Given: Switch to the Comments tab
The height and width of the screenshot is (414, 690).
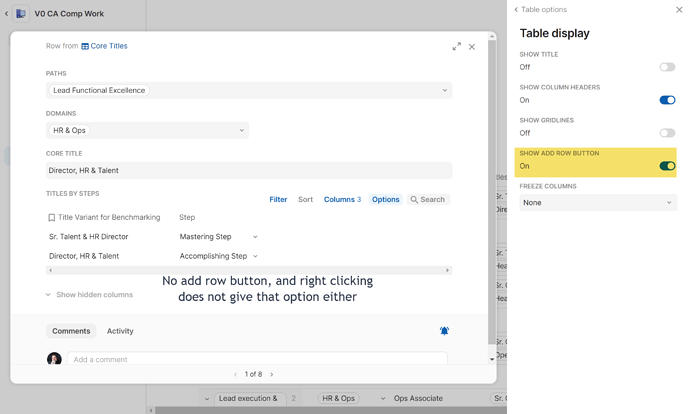Looking at the screenshot, I should 71,331.
